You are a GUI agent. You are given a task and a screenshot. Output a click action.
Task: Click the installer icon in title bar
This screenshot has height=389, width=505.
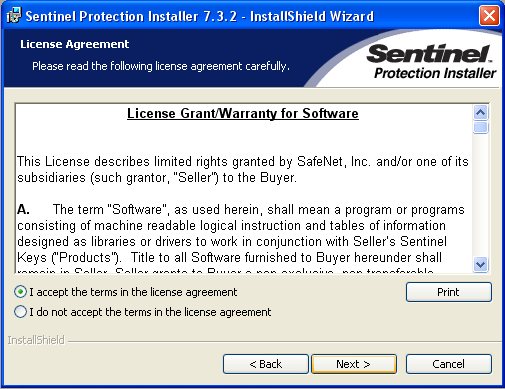(14, 15)
